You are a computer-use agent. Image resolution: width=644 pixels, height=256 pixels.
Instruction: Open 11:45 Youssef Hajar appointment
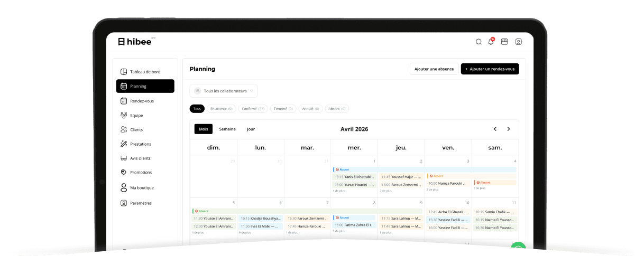point(401,177)
